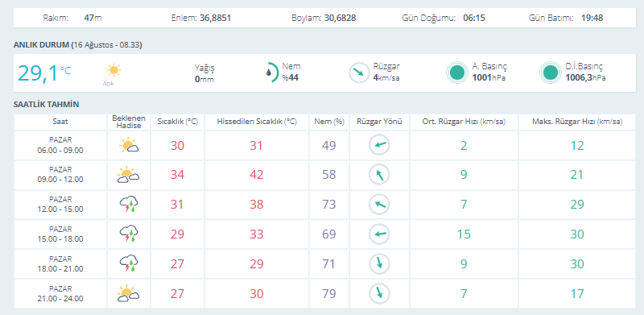
Task: Click the 'PAZAR 18.00 - 21.00' time cell
Action: point(60,263)
